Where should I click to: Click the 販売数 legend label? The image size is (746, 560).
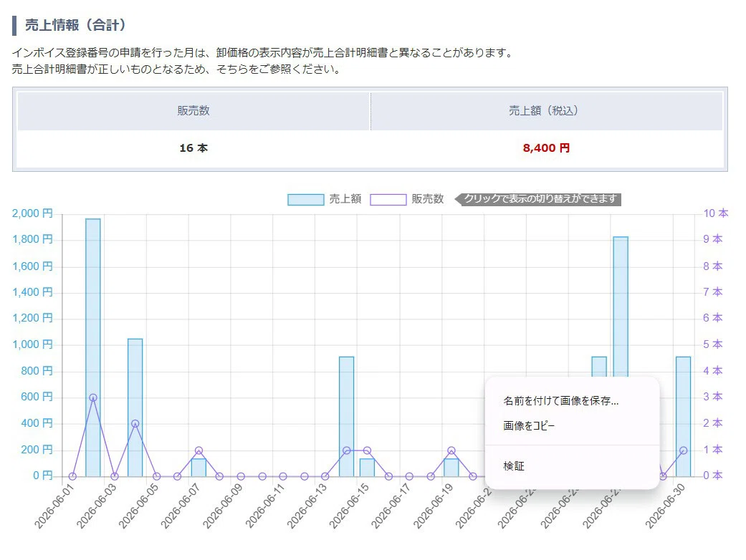(x=428, y=199)
